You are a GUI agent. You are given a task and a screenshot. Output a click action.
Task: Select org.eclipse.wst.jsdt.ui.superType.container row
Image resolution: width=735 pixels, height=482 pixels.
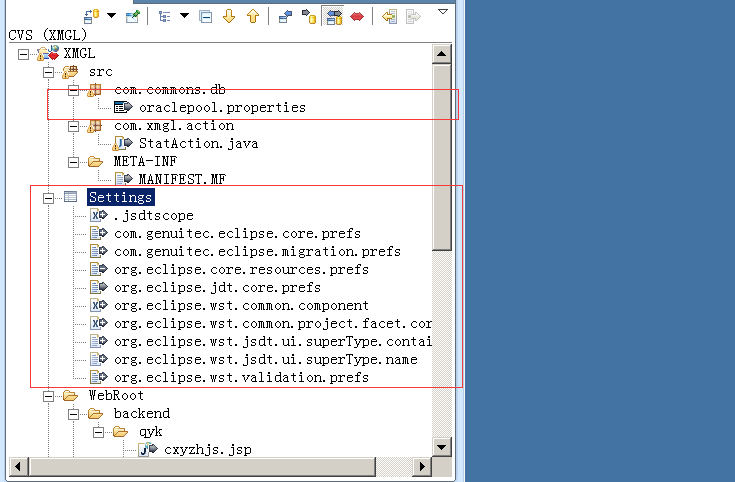272,341
